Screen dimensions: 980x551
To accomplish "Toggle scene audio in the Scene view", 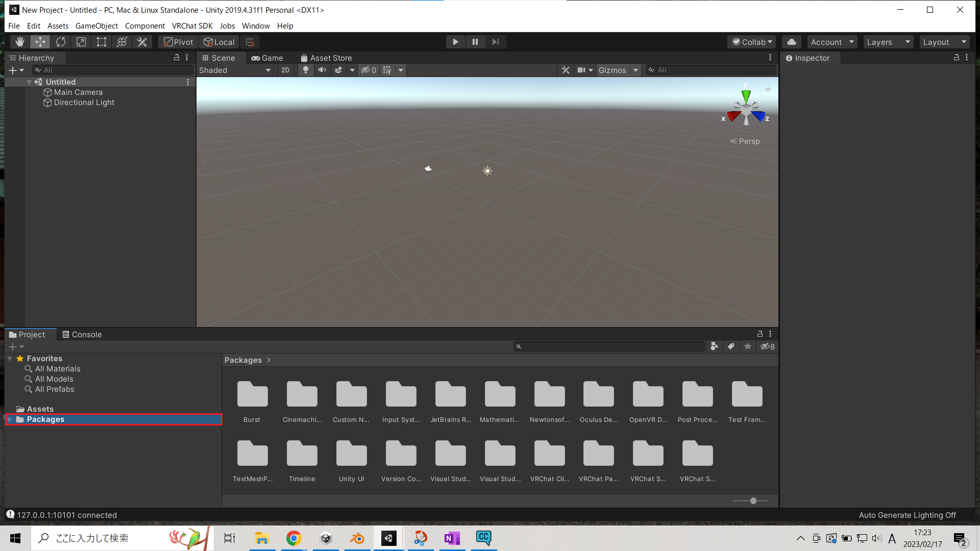I will (322, 70).
